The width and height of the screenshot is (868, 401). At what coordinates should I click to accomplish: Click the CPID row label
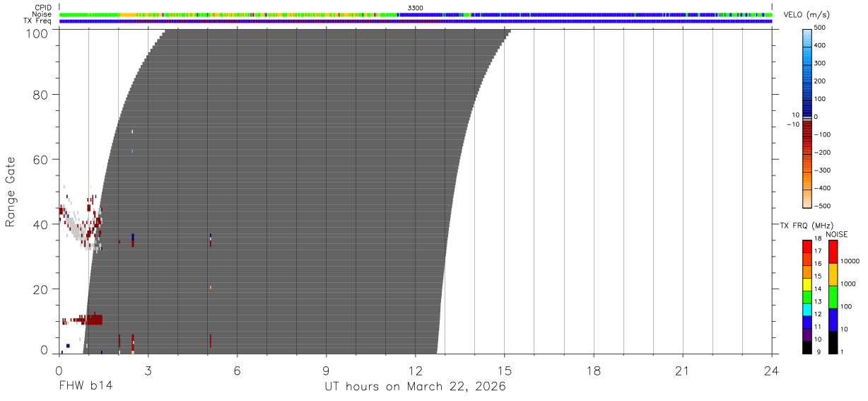[x=43, y=8]
